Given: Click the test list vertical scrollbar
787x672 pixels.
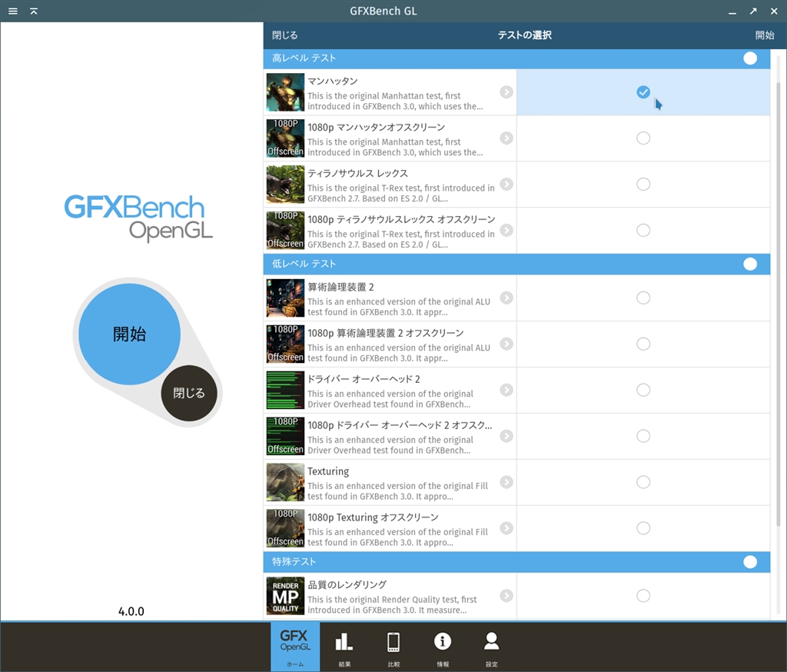Looking at the screenshot, I should pyautogui.click(x=779, y=304).
